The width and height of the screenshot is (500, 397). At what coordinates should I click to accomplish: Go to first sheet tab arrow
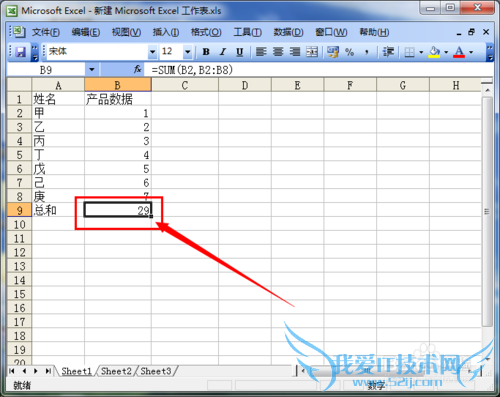tap(12, 371)
